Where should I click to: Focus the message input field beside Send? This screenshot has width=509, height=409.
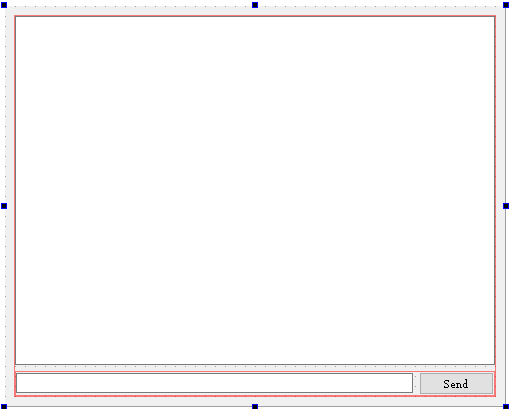pyautogui.click(x=214, y=383)
